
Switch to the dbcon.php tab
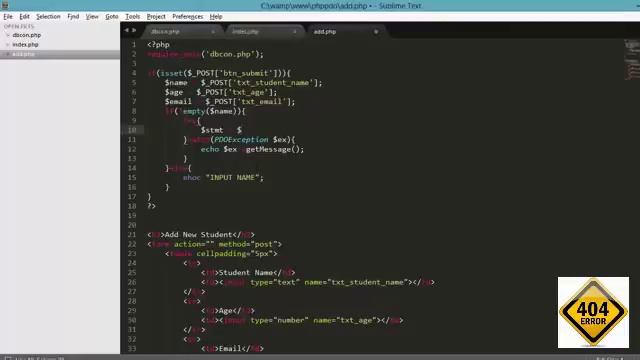coord(182,31)
